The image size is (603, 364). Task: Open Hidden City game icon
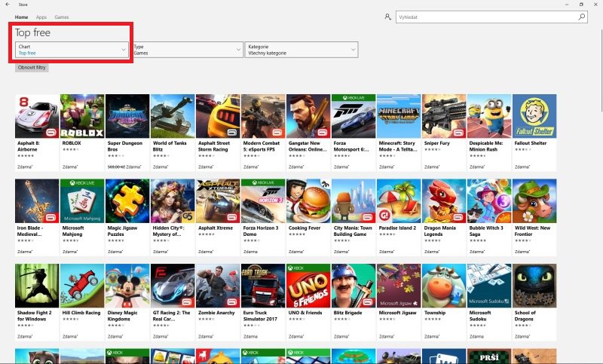173,200
